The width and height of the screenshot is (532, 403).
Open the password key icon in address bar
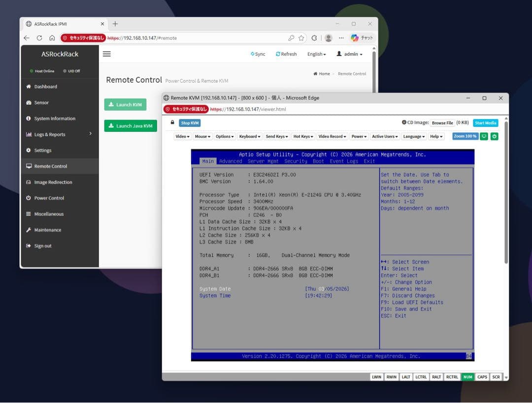point(291,38)
